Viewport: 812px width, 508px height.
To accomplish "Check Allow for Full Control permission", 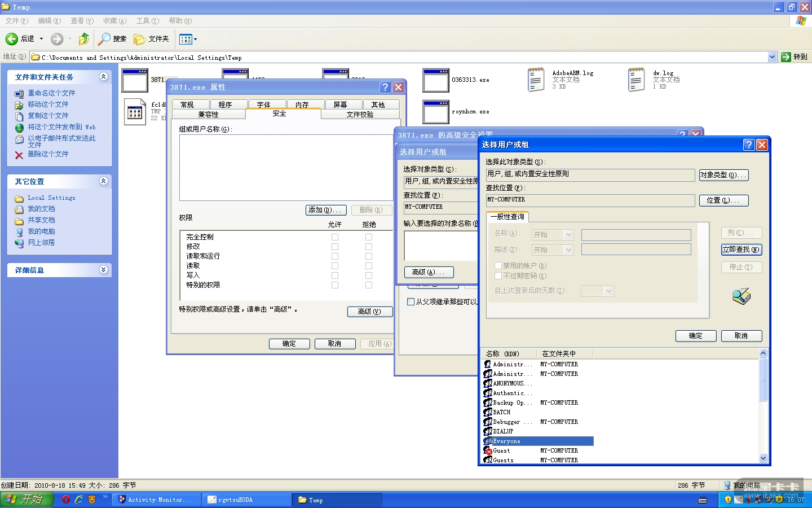I will 335,237.
